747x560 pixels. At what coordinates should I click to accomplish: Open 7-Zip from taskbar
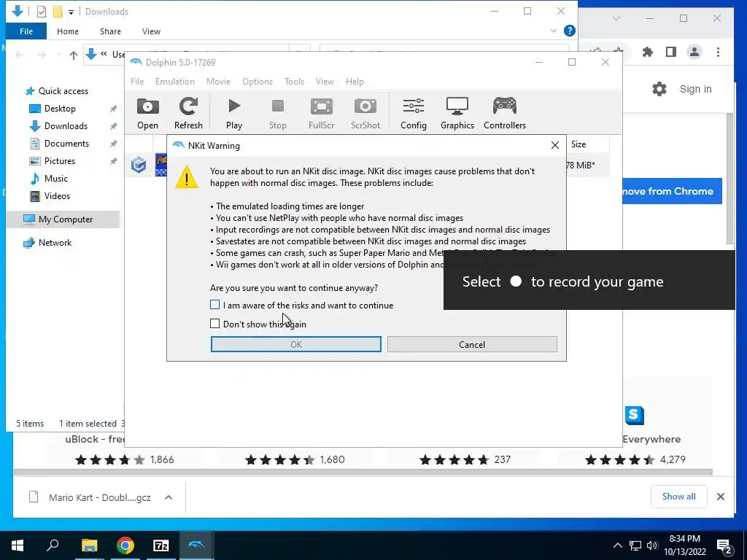(x=161, y=545)
